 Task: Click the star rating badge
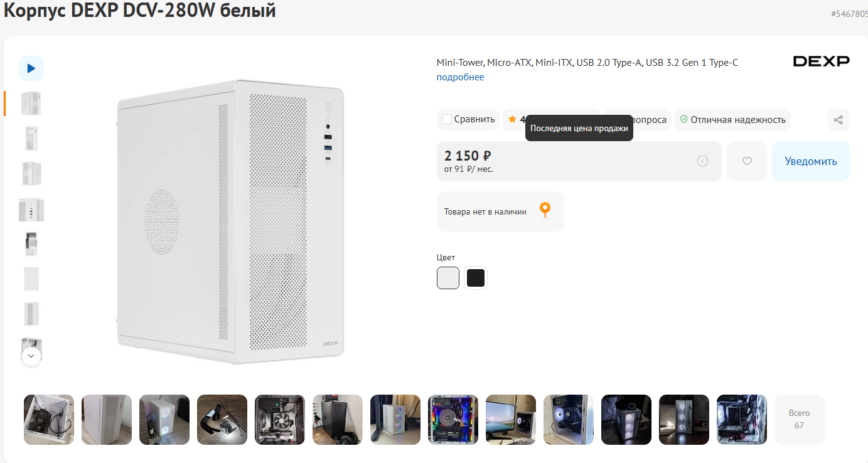click(x=513, y=119)
